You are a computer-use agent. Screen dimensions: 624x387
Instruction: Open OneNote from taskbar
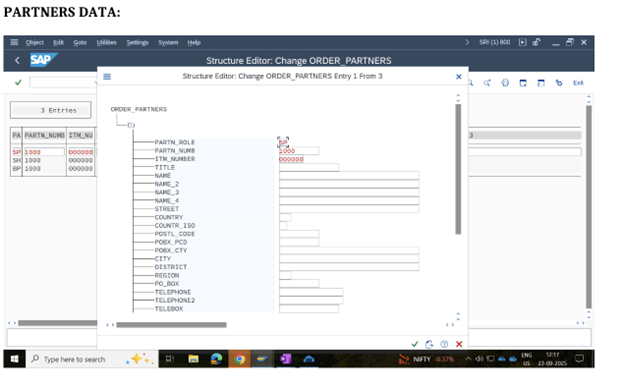coord(285,359)
